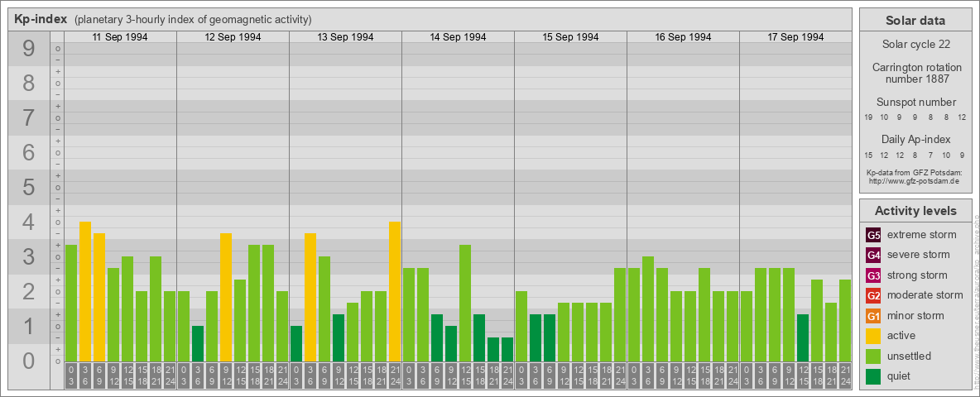Select the G1 minor storm swatch
This screenshot has width=980, height=397.
[873, 316]
